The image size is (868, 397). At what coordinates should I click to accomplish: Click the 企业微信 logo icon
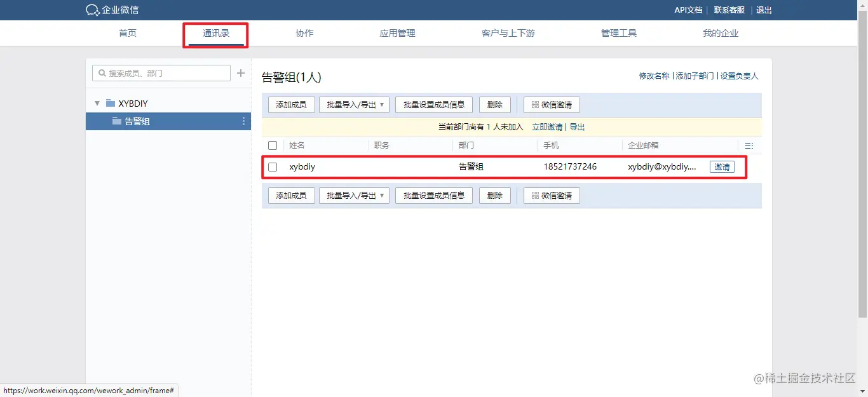(93, 10)
